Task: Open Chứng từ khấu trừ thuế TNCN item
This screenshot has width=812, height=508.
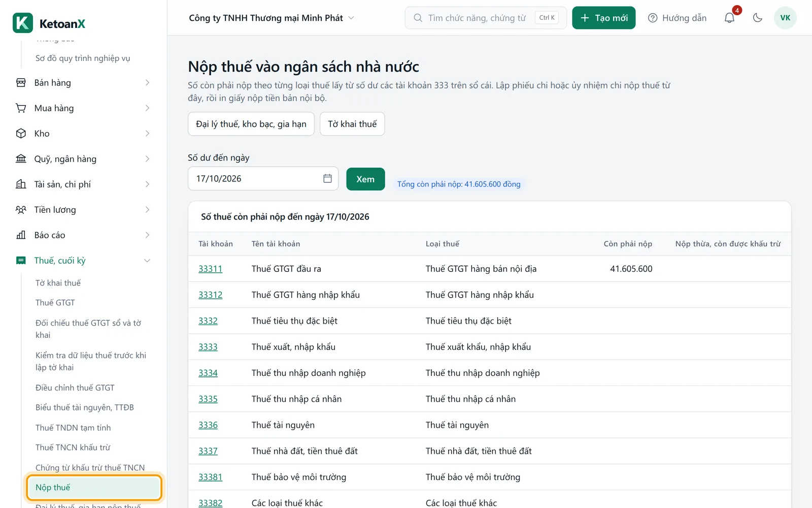Action: [90, 467]
